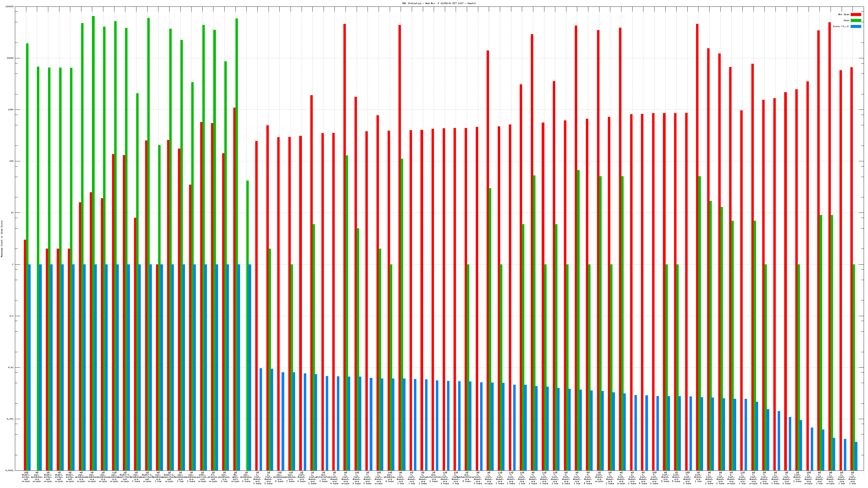Select the 'Score (0..1)' legend label

pyautogui.click(x=841, y=26)
